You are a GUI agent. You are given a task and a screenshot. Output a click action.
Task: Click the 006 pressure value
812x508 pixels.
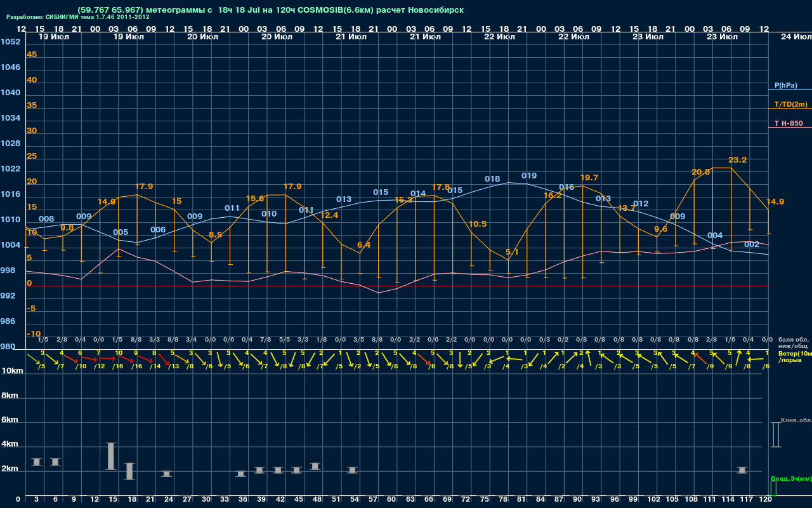[x=158, y=230]
